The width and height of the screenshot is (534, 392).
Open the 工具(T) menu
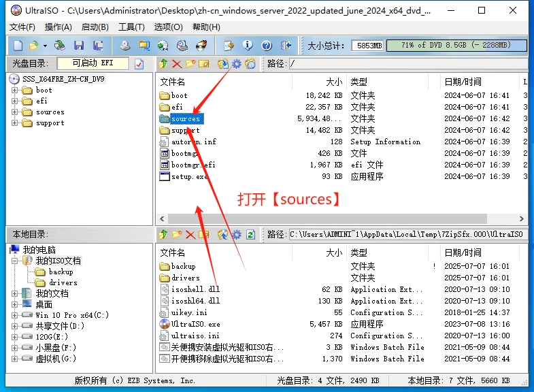pos(131,27)
